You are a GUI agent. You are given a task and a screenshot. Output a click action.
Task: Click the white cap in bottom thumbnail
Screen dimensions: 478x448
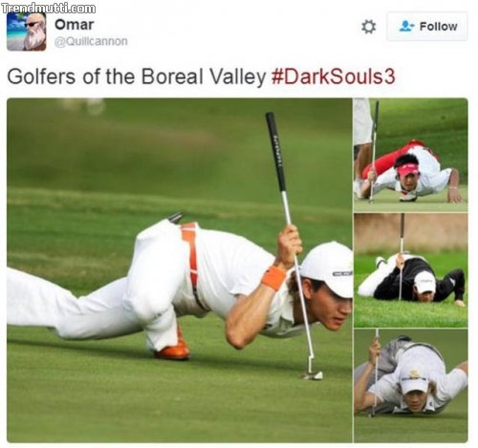(414, 381)
